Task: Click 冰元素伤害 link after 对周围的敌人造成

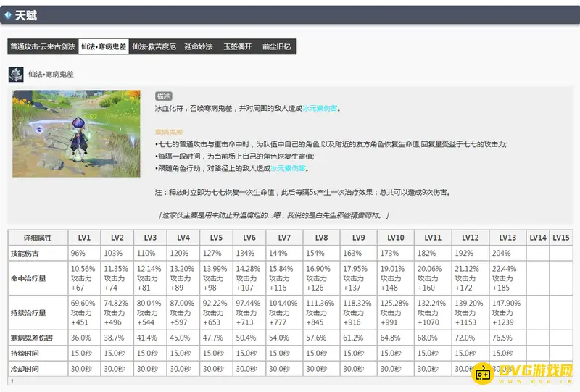Action: 320,109
